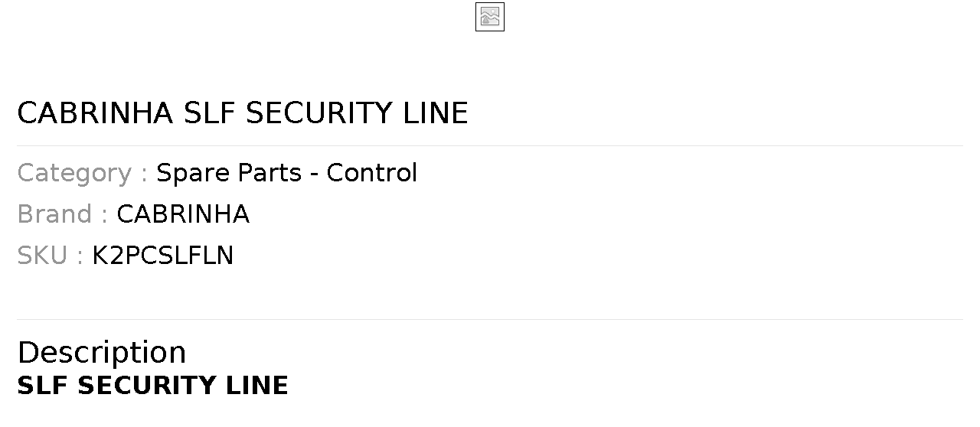Open the CABRINHA brand link

[x=183, y=214]
